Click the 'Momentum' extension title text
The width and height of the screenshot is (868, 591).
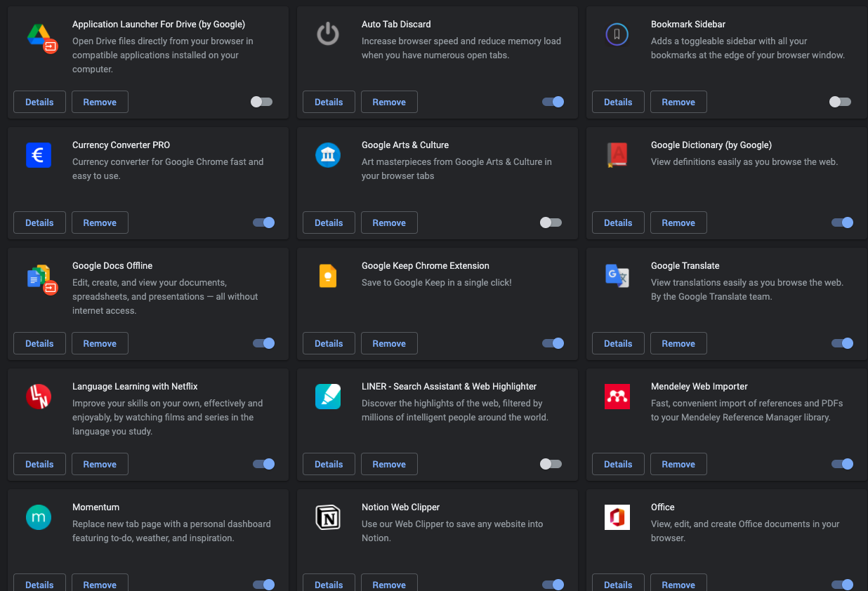[96, 507]
